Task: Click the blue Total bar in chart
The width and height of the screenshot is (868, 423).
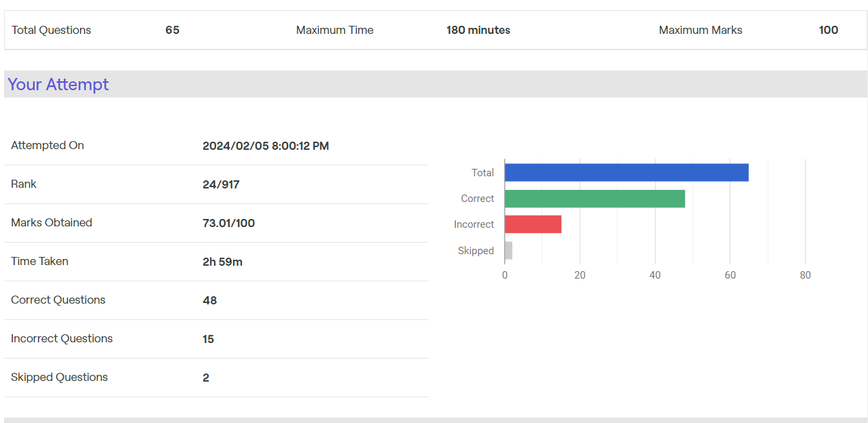Action: pyautogui.click(x=626, y=173)
